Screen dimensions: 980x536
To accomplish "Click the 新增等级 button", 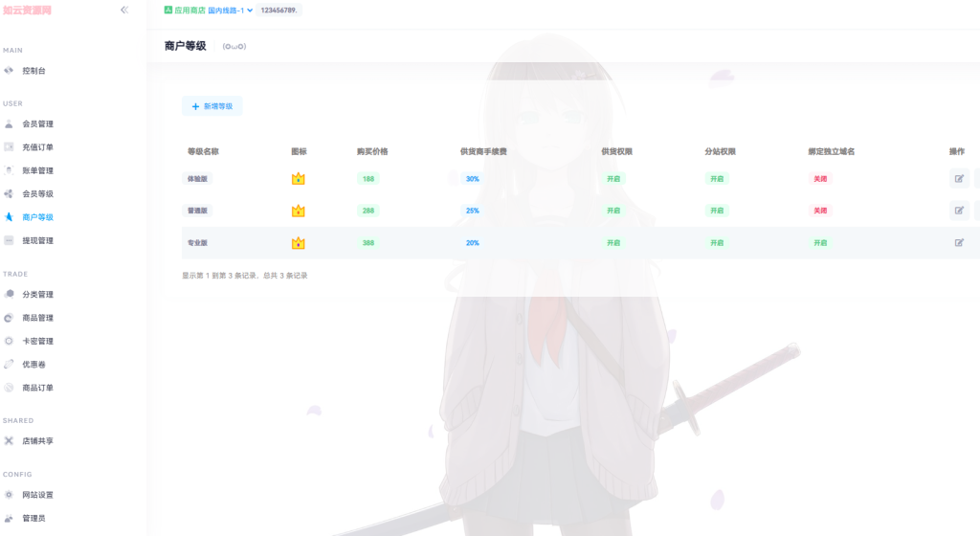I will [212, 106].
